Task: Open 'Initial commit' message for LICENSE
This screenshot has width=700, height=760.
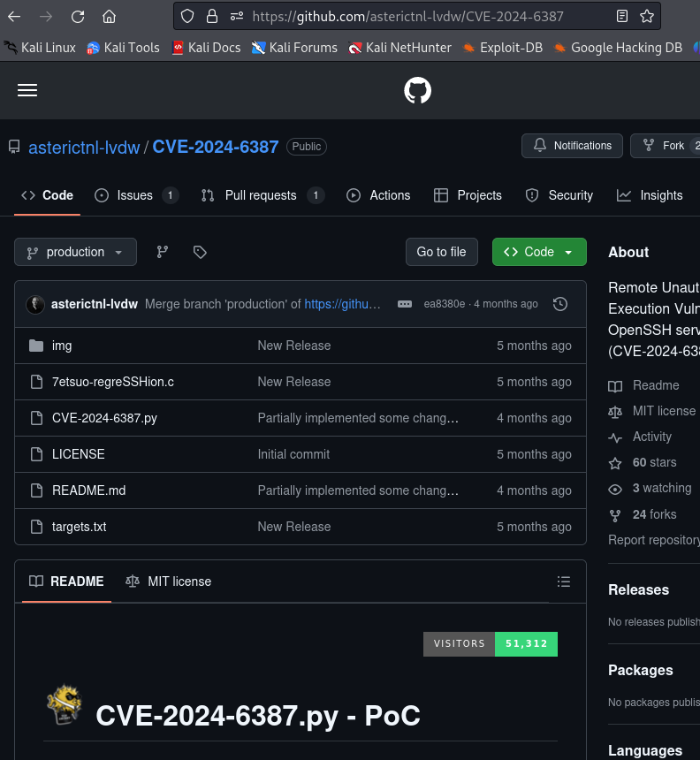Action: coord(293,454)
